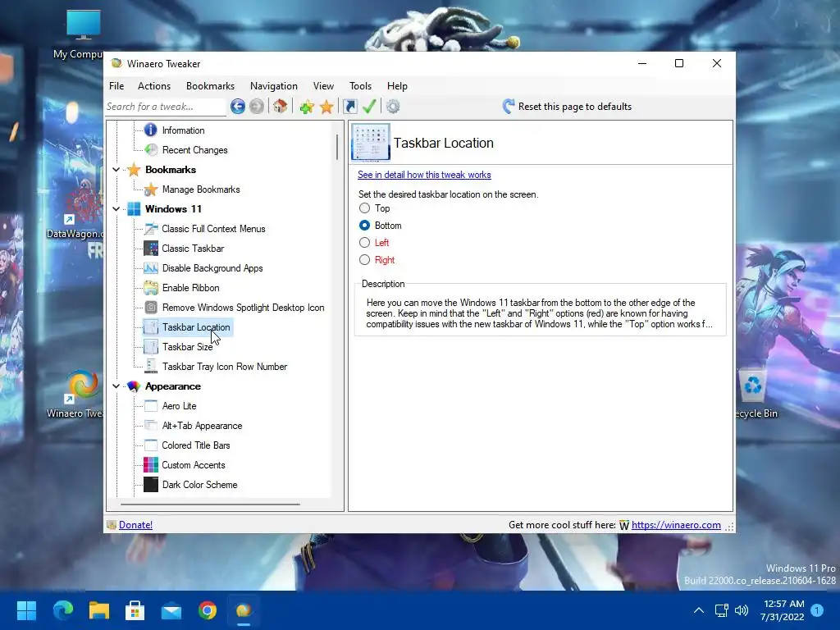Click the Reset this page to defaults button
The width and height of the screenshot is (840, 630).
[568, 107]
